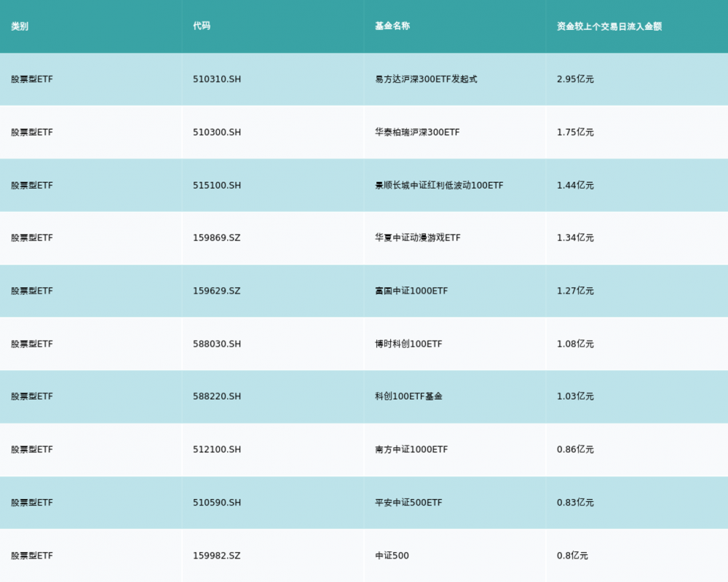728x582 pixels.
Task: Select fund name 华夏中证动漫游戏ETF
Action: tap(418, 237)
